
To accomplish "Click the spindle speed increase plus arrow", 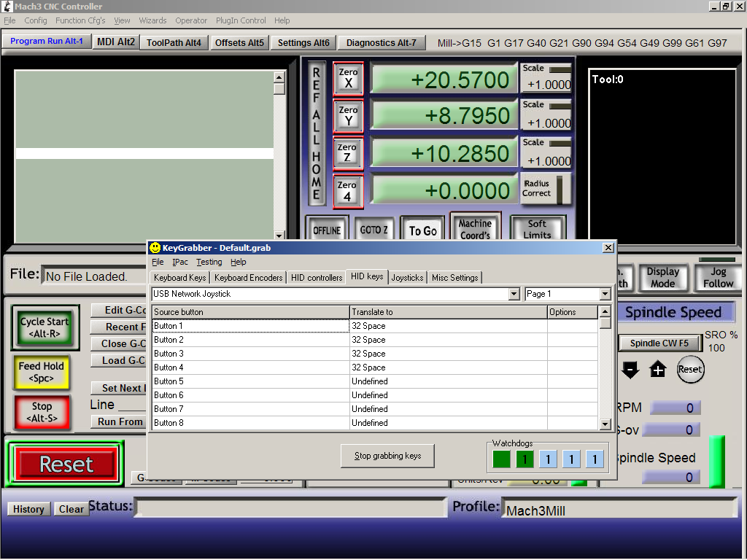I will point(657,370).
